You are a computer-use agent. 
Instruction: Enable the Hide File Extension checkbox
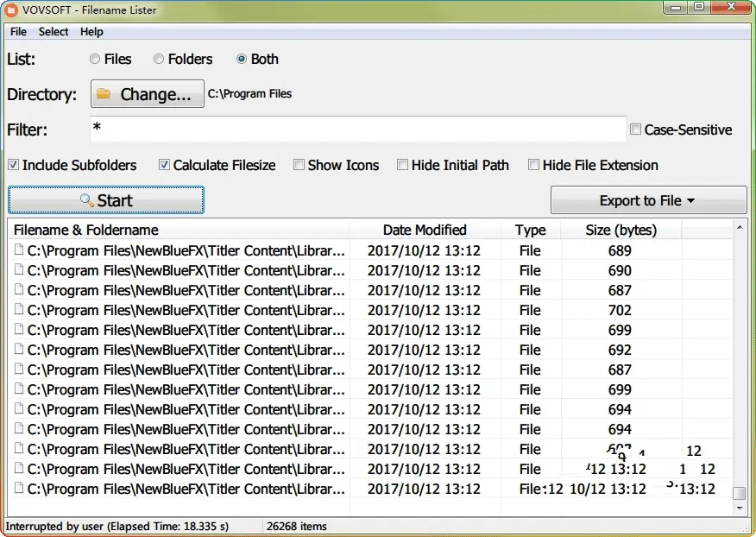533,165
